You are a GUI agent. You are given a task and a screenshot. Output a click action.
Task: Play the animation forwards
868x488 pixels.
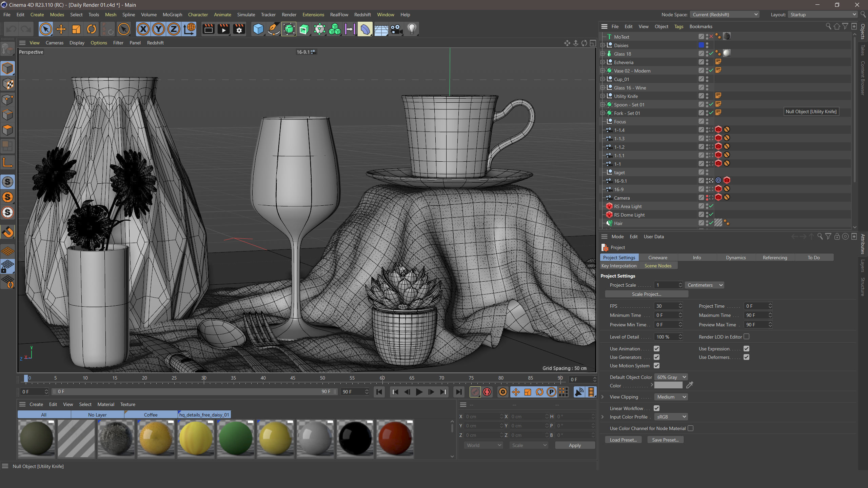coord(419,392)
